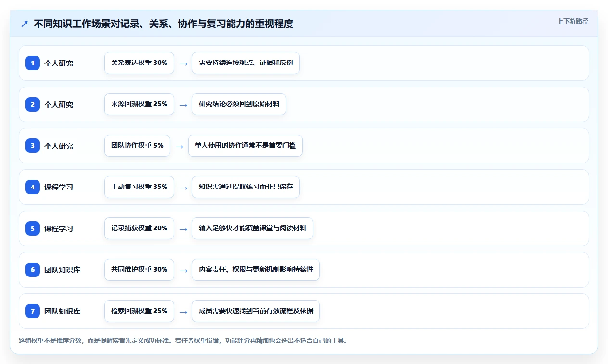Click the number 1 badge

click(x=33, y=63)
